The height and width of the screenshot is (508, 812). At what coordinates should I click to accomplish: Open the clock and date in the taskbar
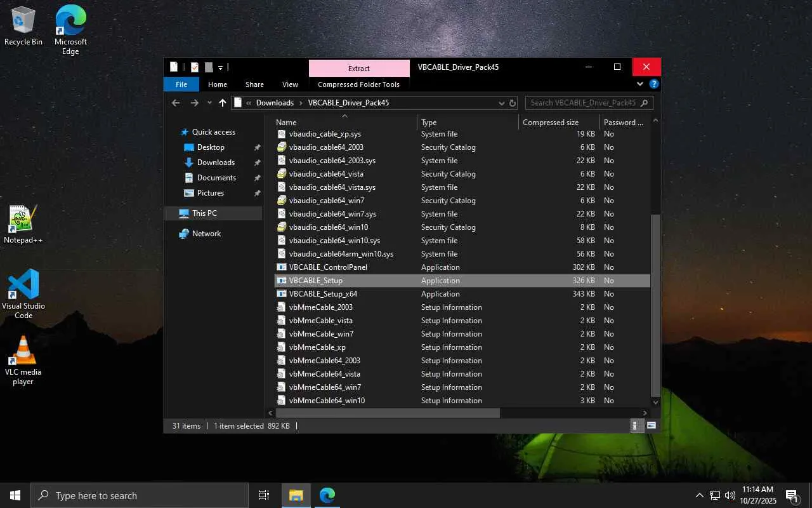[757, 495]
